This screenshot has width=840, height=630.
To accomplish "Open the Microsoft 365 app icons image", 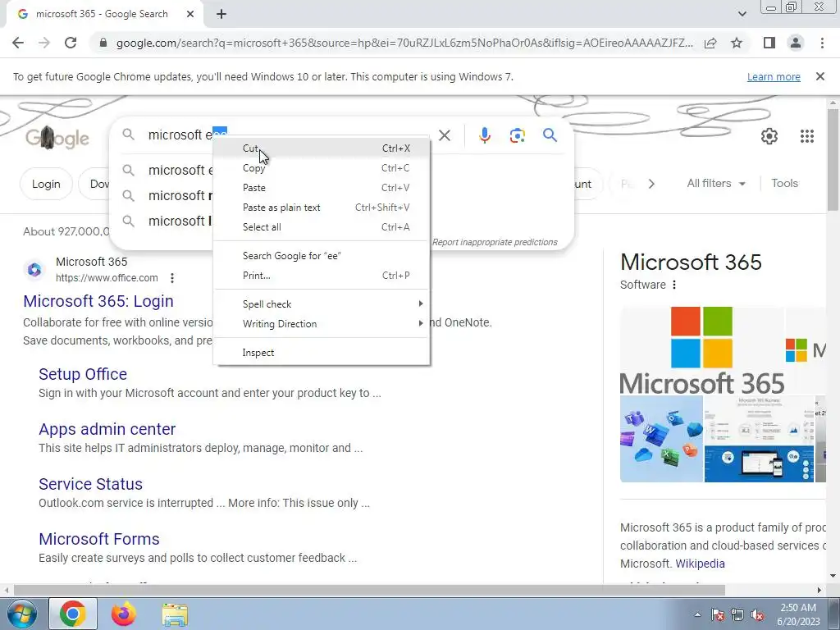I will pyautogui.click(x=662, y=440).
